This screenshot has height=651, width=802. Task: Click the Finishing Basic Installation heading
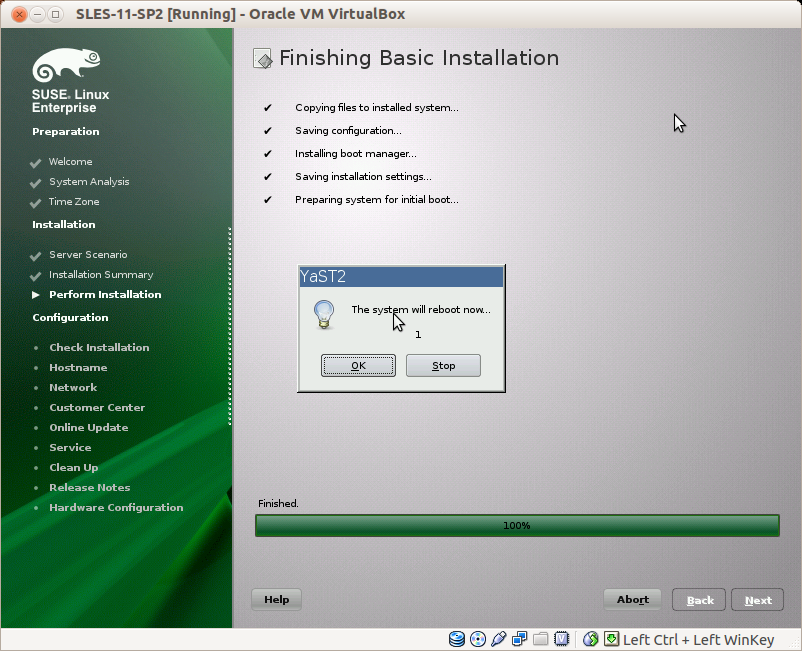(x=419, y=58)
